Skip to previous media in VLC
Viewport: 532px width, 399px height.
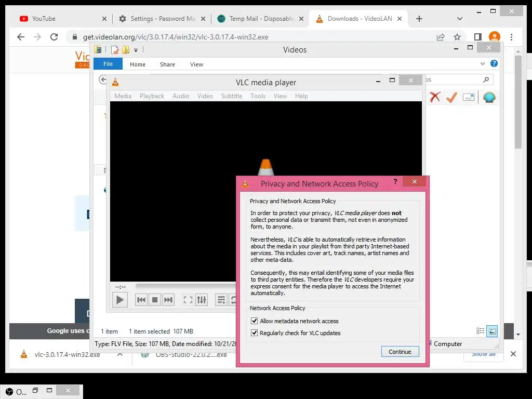(141, 300)
